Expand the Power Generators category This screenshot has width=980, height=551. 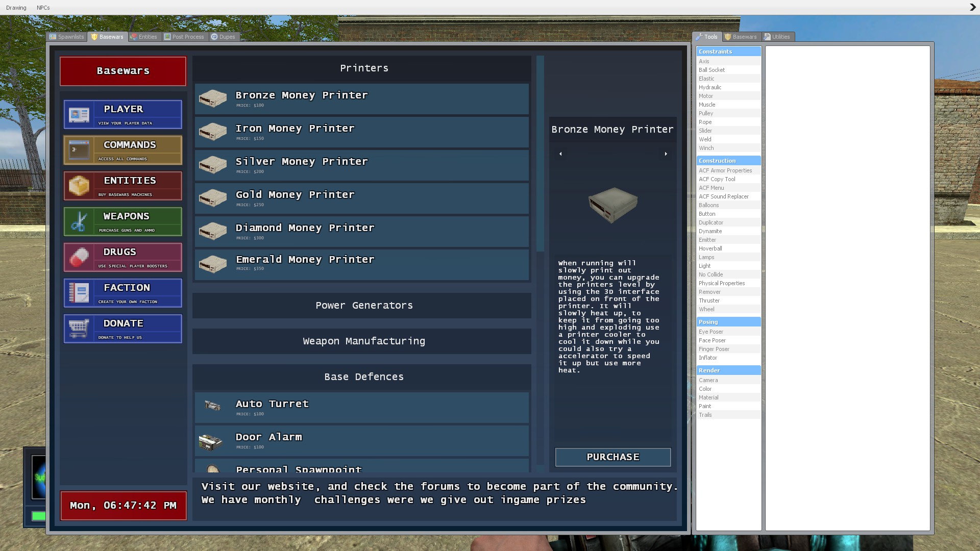tap(363, 306)
